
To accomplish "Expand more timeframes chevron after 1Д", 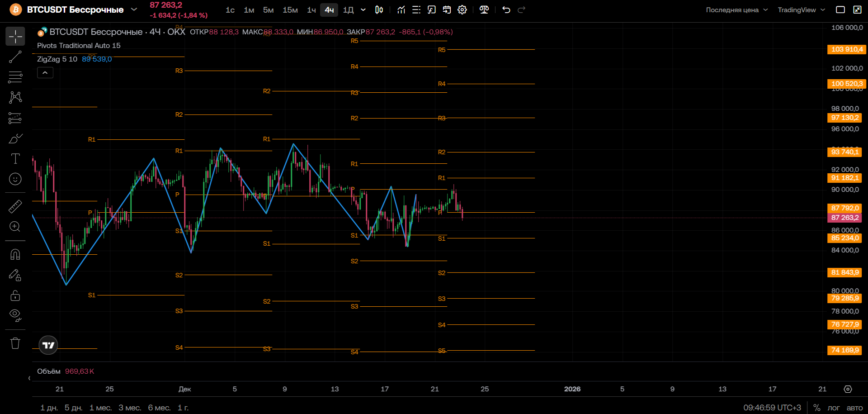I will click(363, 10).
